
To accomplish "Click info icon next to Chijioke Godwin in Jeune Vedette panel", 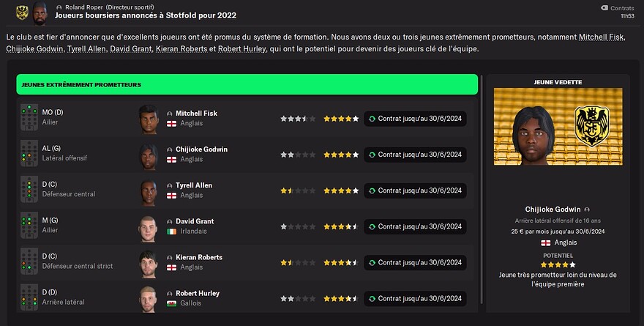I will point(587,210).
